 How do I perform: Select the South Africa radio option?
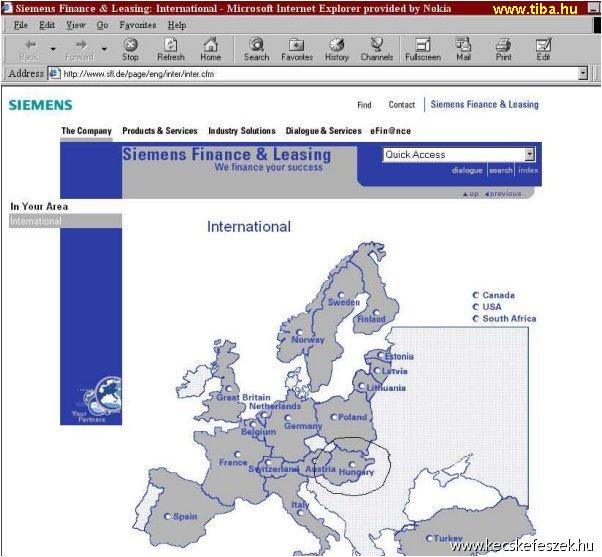tap(476, 319)
